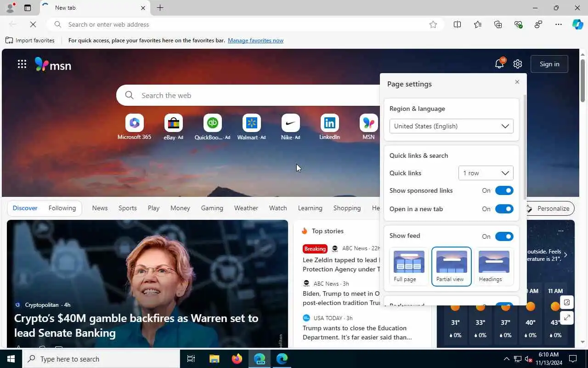Click Manage favorites now link
This screenshot has height=368, width=588.
pyautogui.click(x=255, y=40)
